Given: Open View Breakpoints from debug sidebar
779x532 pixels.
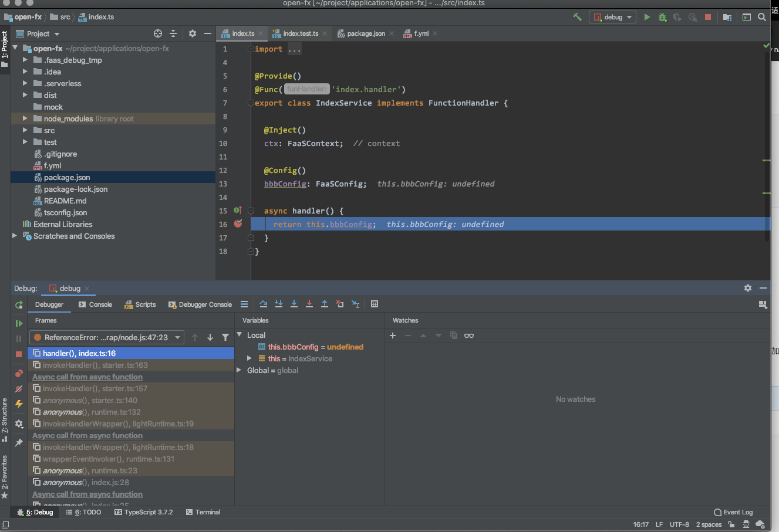Looking at the screenshot, I should point(19,374).
